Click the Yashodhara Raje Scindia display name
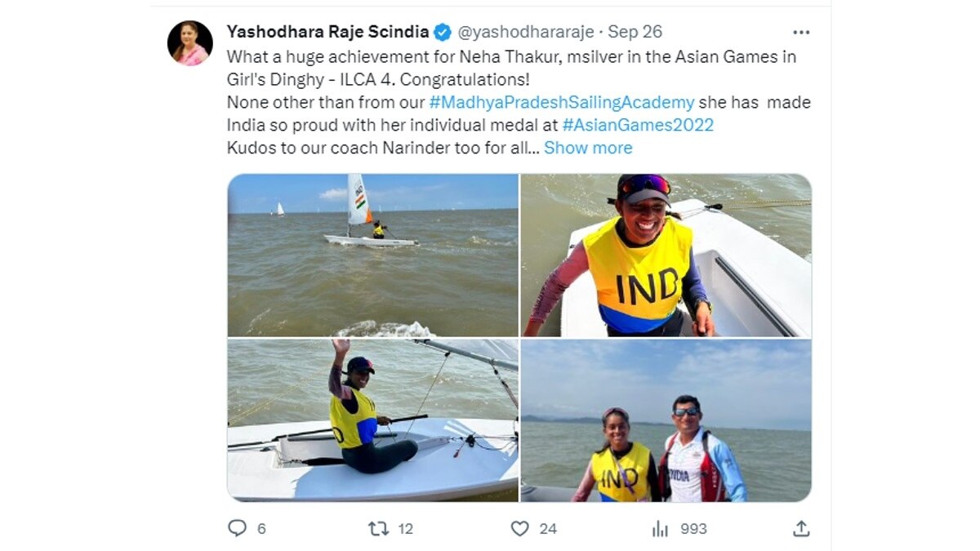 click(x=327, y=32)
